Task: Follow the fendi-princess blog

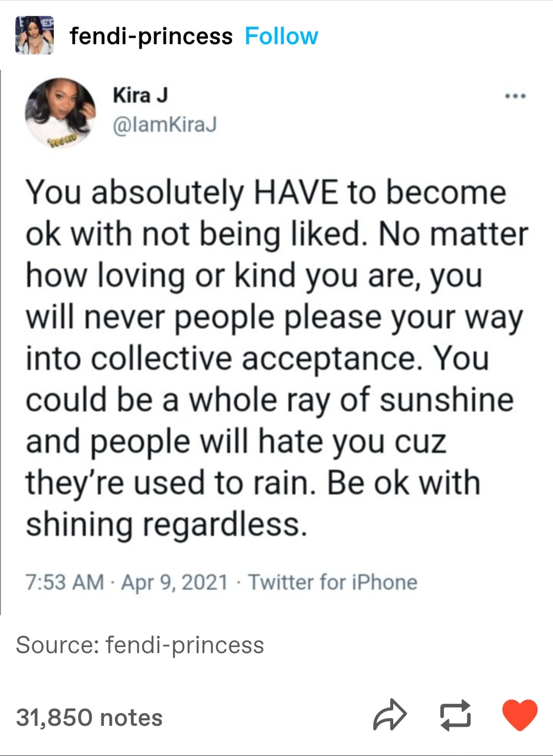Action: pos(281,36)
